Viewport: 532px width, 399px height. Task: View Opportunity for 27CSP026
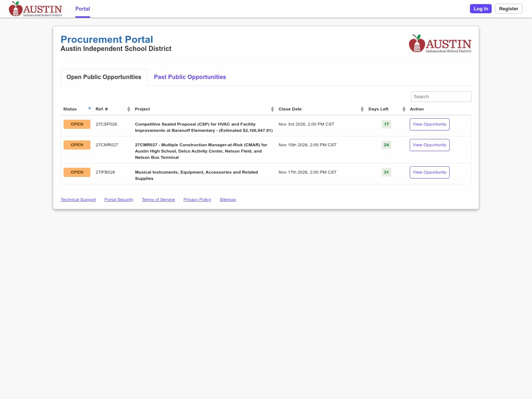click(429, 124)
